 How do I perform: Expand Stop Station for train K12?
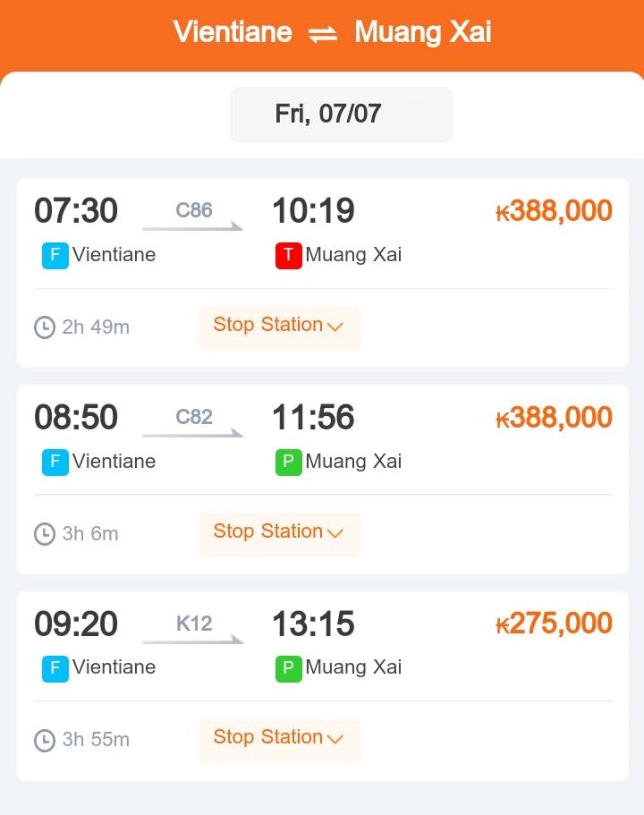[279, 740]
